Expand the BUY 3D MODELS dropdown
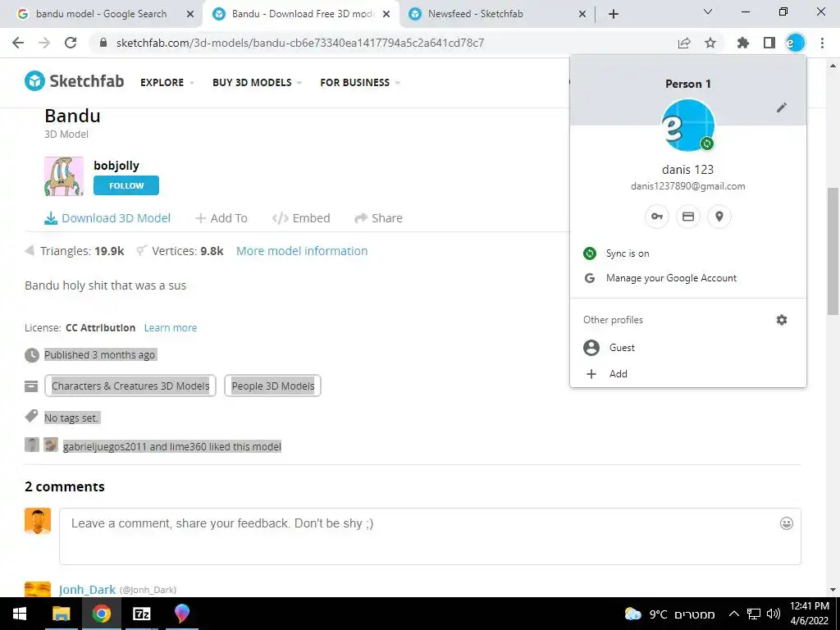The image size is (840, 630). (x=257, y=83)
